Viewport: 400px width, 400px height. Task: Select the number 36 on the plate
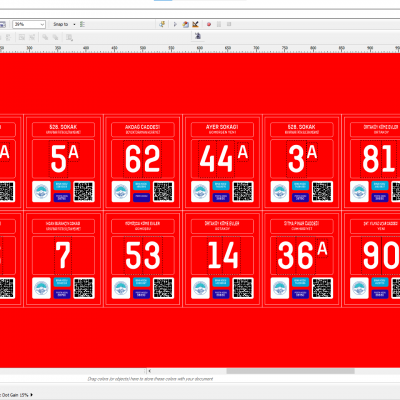coord(295,255)
